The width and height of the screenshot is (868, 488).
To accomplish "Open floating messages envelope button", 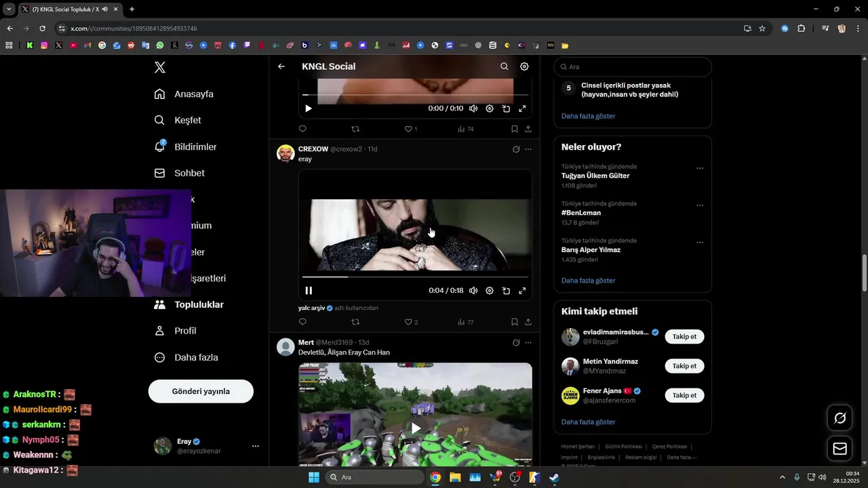I will [x=840, y=449].
